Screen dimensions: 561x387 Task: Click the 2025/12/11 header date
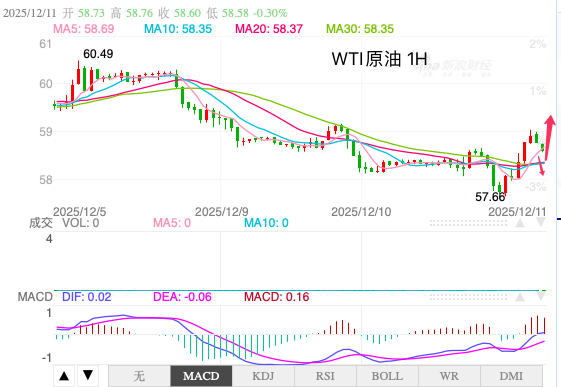[30, 13]
